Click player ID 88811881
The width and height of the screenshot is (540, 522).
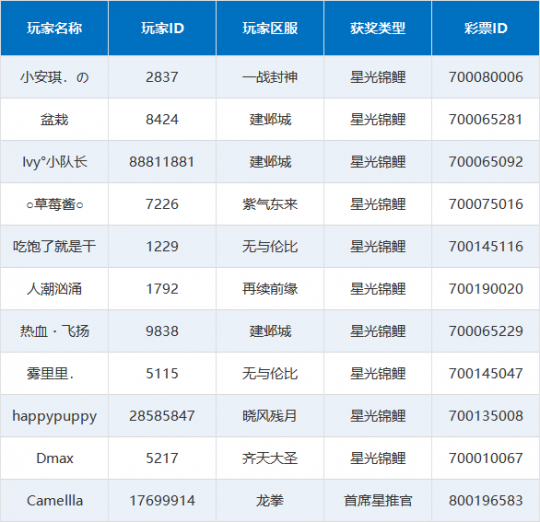click(x=162, y=162)
